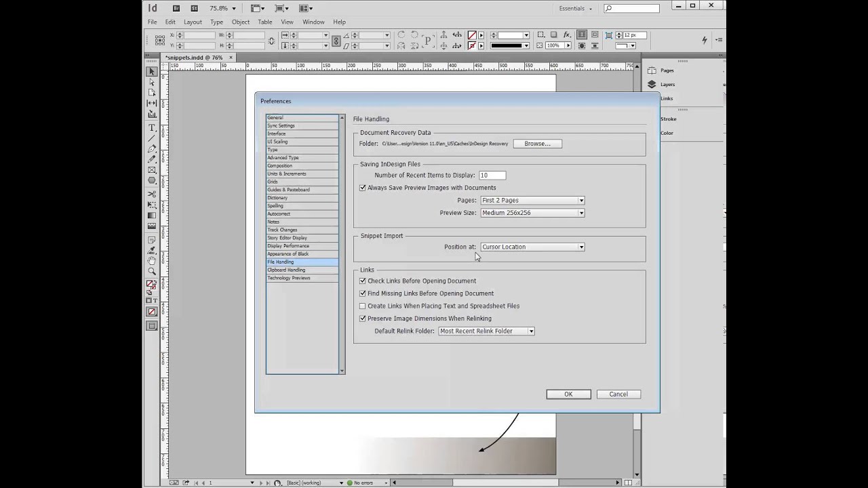Click the Number of Recent Items field

tap(492, 176)
